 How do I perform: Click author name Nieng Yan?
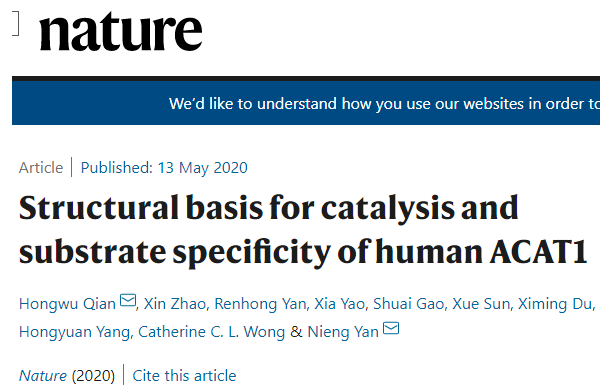point(343,332)
